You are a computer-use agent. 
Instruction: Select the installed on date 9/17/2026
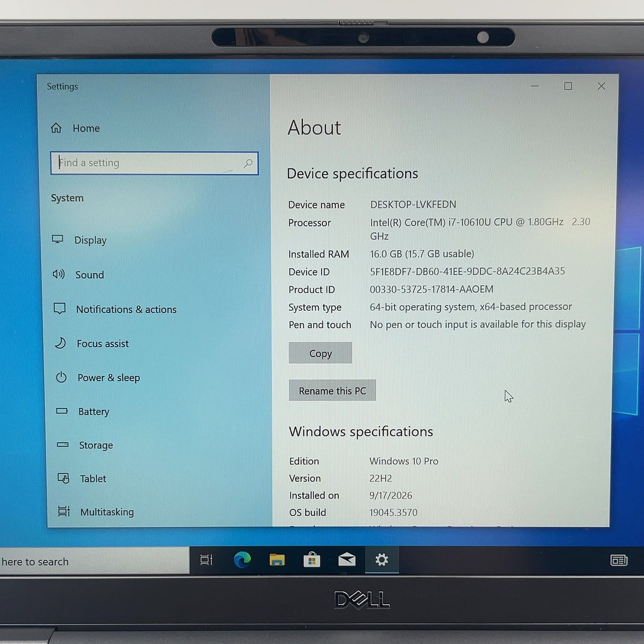(x=391, y=495)
